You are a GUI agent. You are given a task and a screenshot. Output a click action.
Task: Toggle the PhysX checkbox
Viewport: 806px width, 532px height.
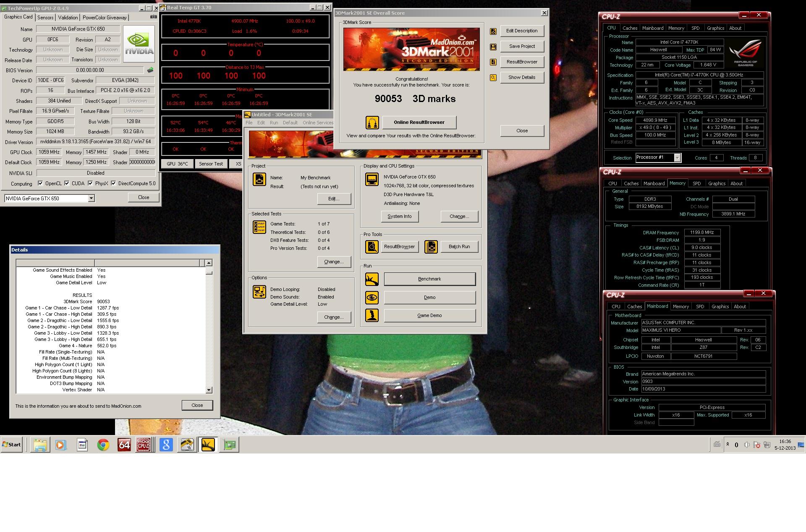(x=90, y=183)
